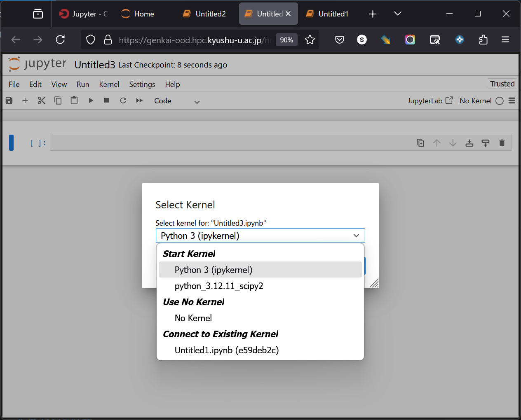Bookmark this page with the star icon
The image size is (521, 420).
pos(310,40)
